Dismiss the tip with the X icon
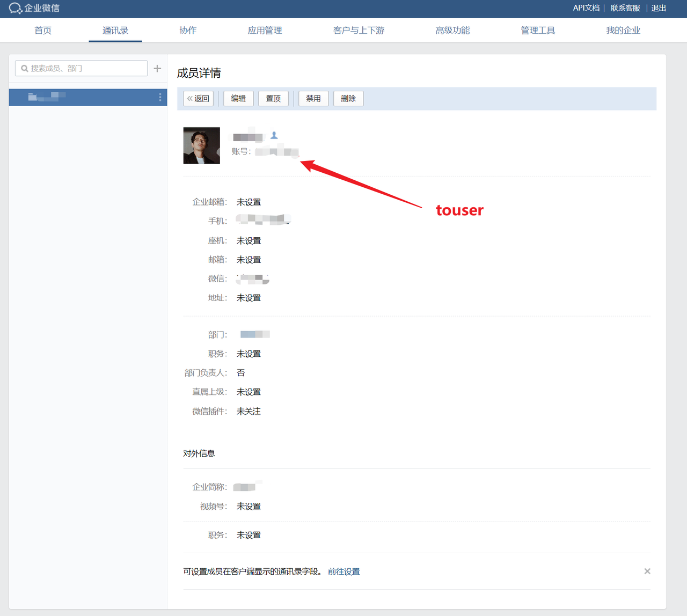Image resolution: width=687 pixels, height=616 pixels. (647, 571)
